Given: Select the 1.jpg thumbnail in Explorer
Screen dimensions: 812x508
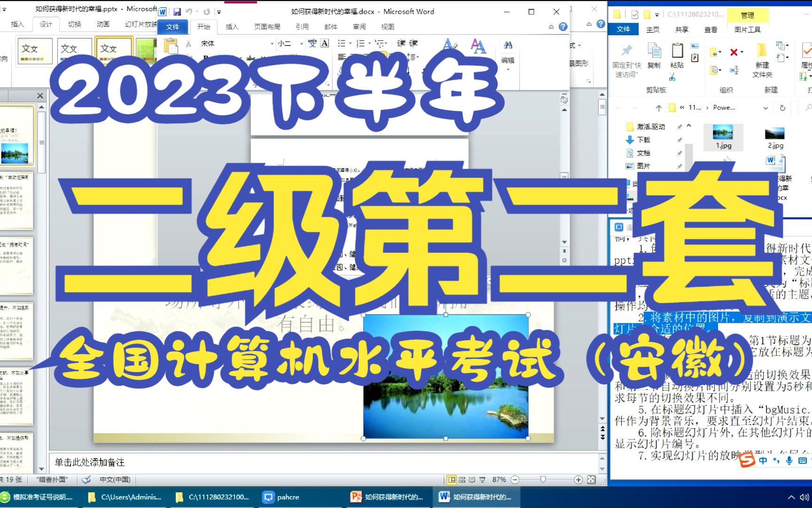Looking at the screenshot, I should (x=723, y=137).
